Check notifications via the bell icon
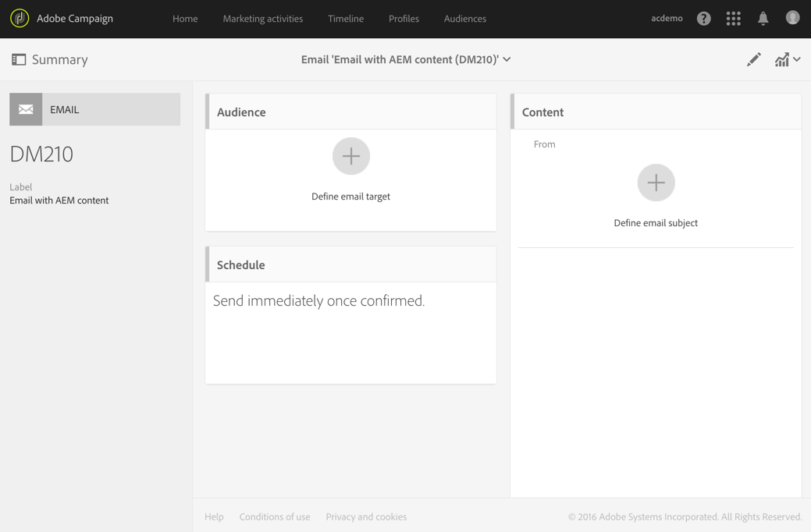 [x=763, y=18]
